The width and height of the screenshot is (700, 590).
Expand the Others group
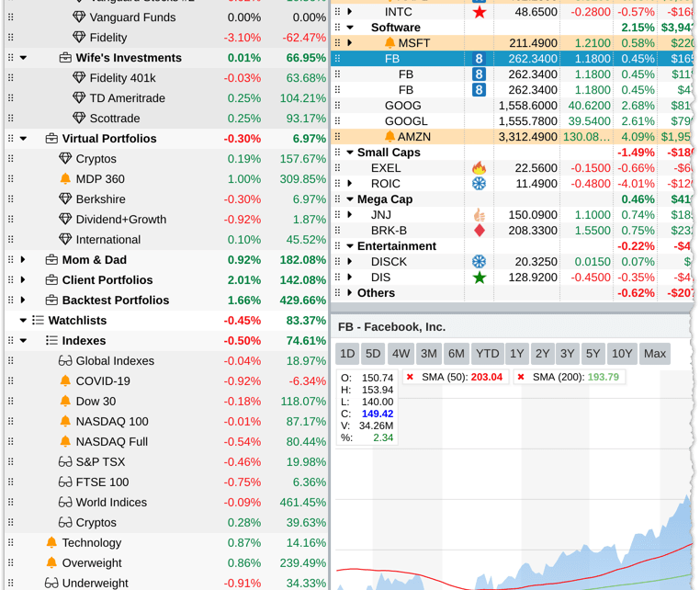tap(350, 293)
